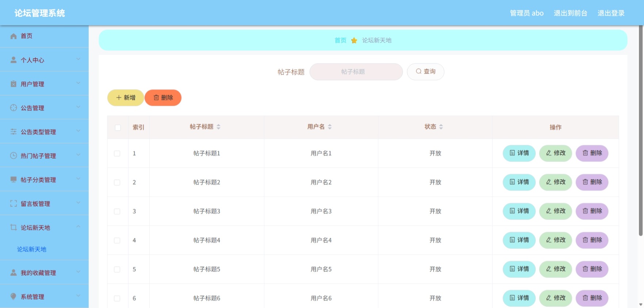Click the scrollbar down arrow

641,304
